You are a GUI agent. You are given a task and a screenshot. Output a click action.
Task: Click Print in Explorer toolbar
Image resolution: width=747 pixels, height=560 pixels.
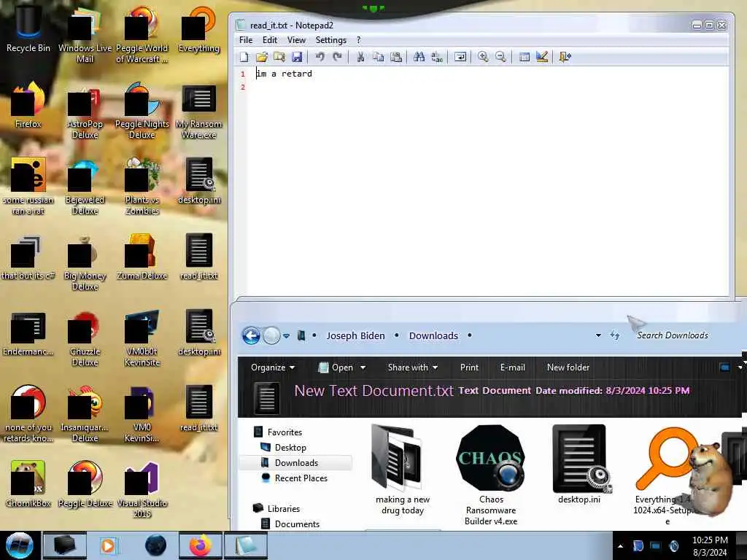point(469,367)
